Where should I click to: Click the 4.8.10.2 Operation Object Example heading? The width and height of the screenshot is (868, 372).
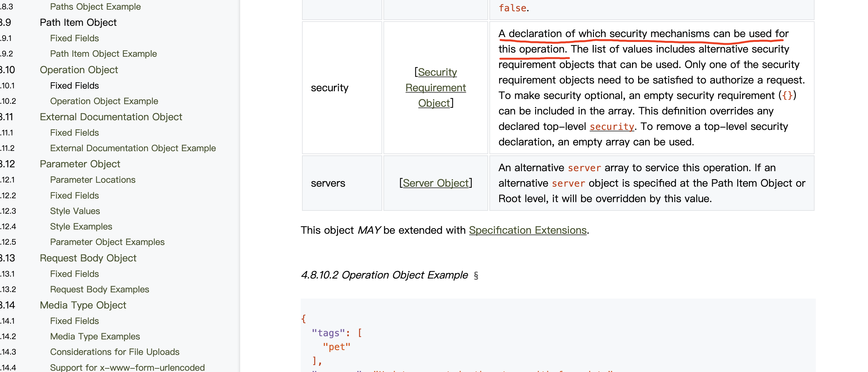point(384,275)
